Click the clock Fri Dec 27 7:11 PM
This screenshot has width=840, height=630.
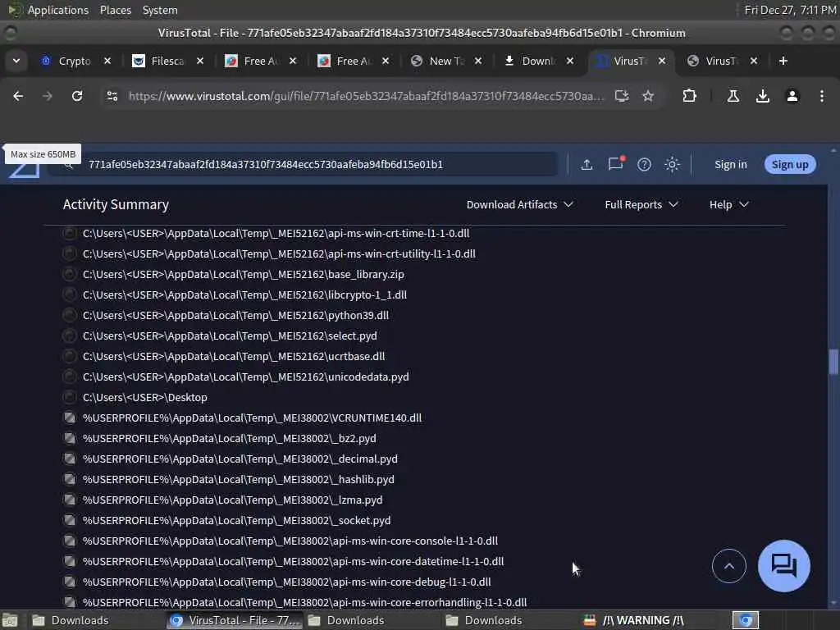(x=790, y=10)
